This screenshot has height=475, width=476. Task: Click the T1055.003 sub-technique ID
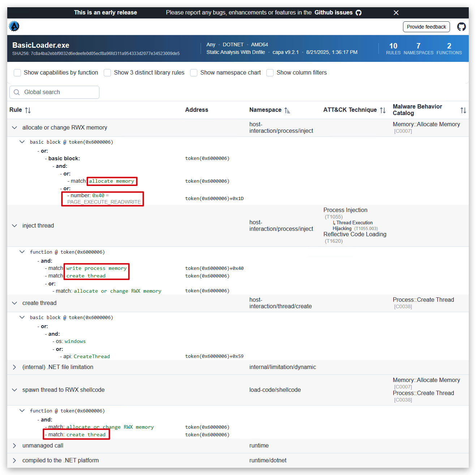click(366, 229)
